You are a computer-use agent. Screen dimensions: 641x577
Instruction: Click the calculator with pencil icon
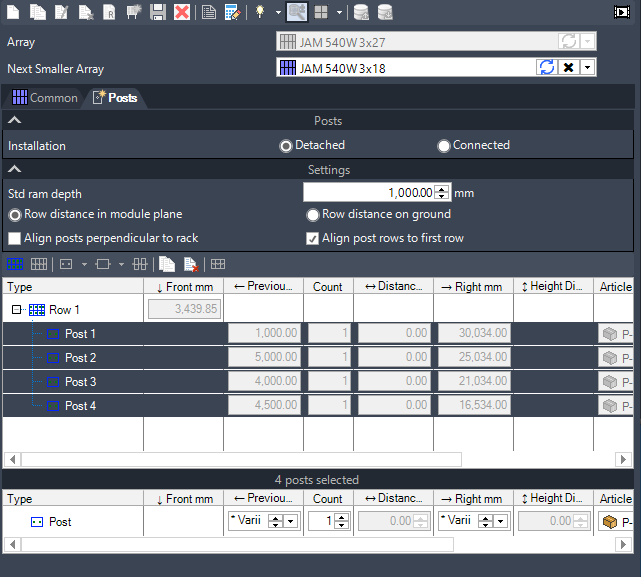click(233, 11)
